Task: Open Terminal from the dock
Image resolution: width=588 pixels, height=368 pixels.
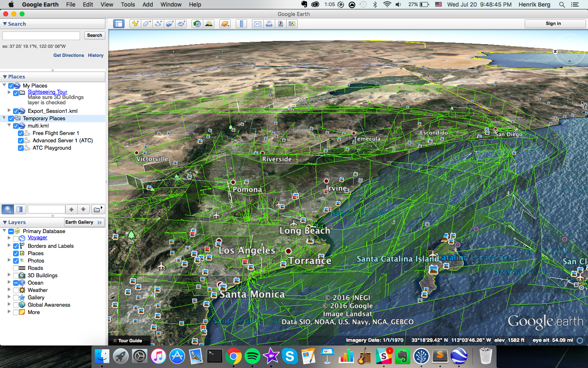Action: pos(215,356)
